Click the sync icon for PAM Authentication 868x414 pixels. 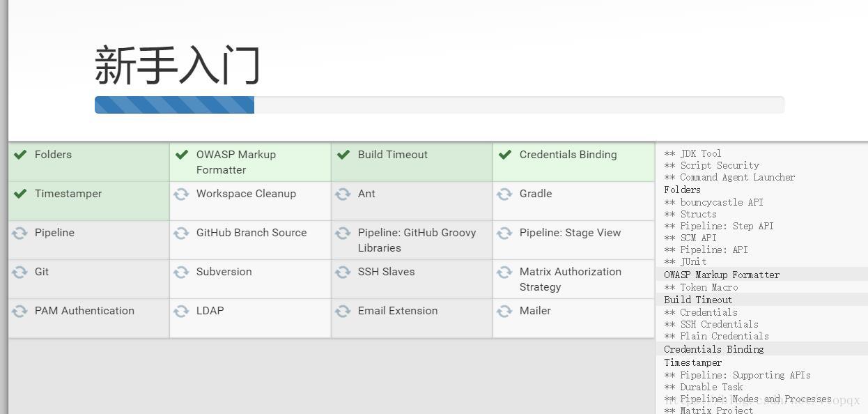point(20,311)
